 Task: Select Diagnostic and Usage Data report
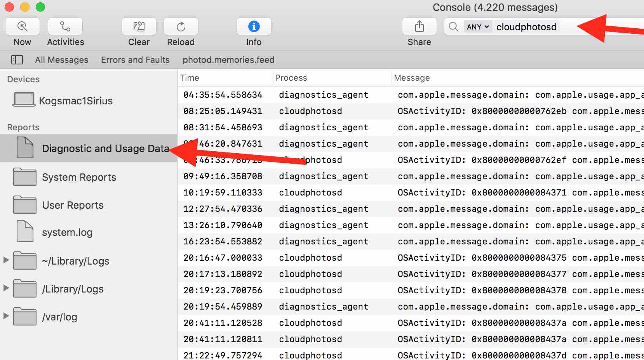coord(105,148)
